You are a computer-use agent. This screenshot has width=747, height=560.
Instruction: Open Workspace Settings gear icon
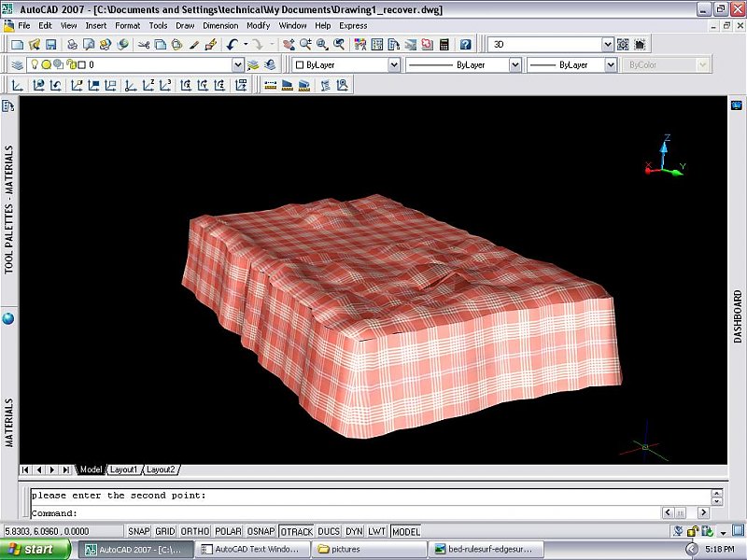(x=623, y=44)
